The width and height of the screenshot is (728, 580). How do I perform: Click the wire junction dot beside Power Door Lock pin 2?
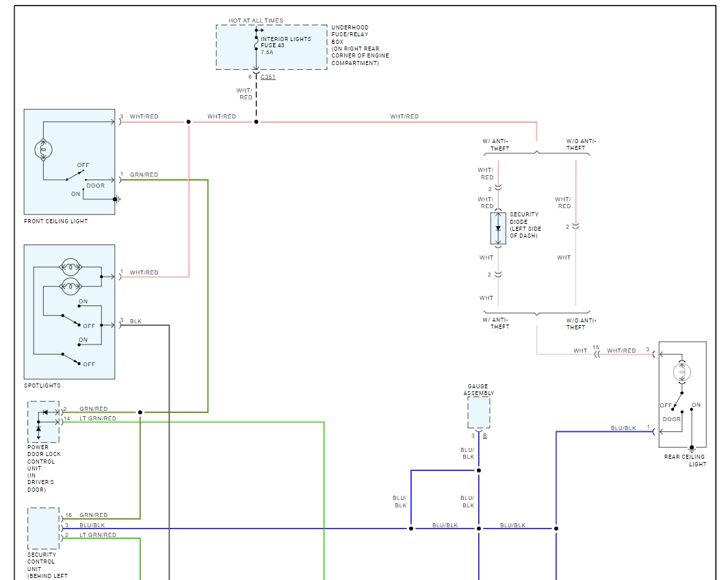point(140,412)
